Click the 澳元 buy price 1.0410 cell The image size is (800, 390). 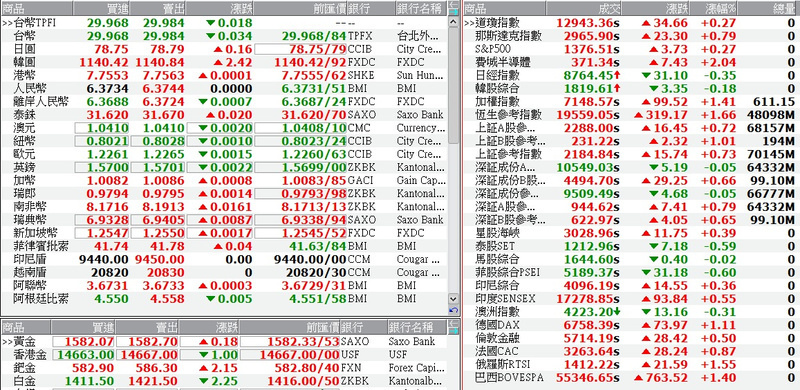coord(102,128)
